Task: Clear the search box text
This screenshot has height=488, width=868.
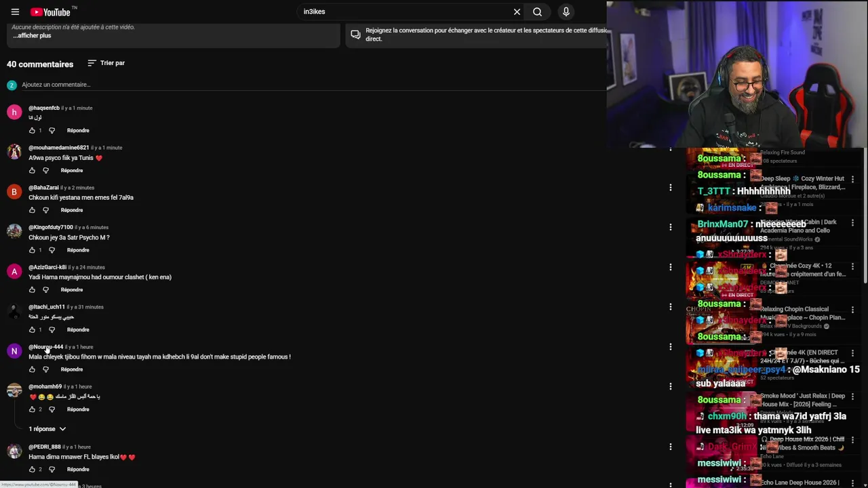Action: pos(517,12)
